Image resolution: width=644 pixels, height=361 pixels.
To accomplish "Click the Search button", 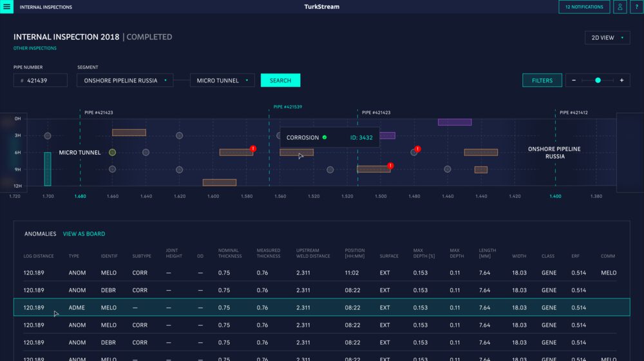I will [280, 81].
